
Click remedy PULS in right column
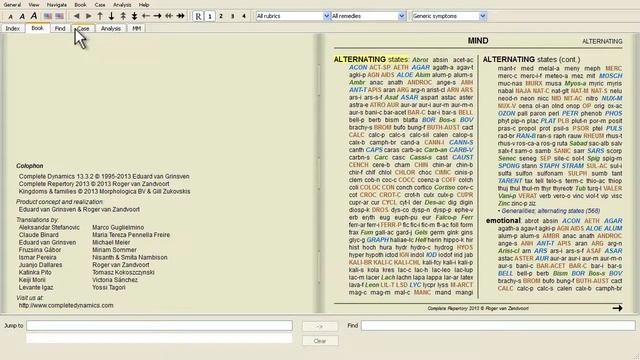tap(614, 128)
